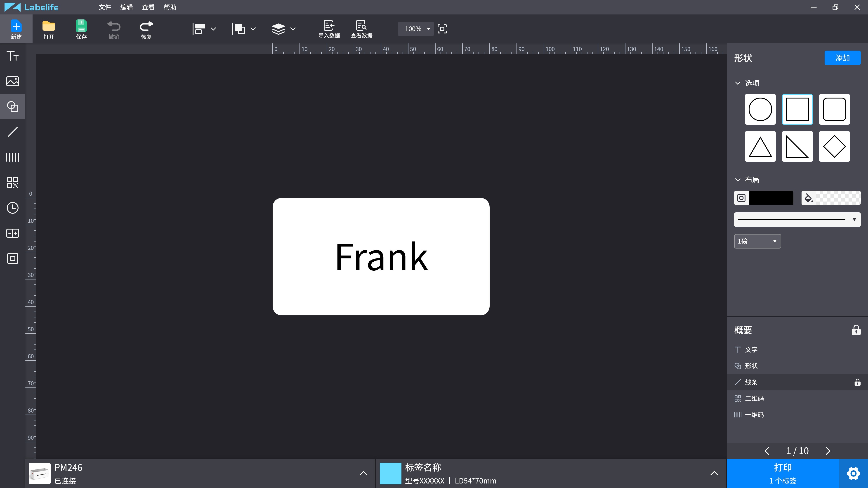Click the black border color swatch
Image resolution: width=868 pixels, height=488 pixels.
pos(771,198)
